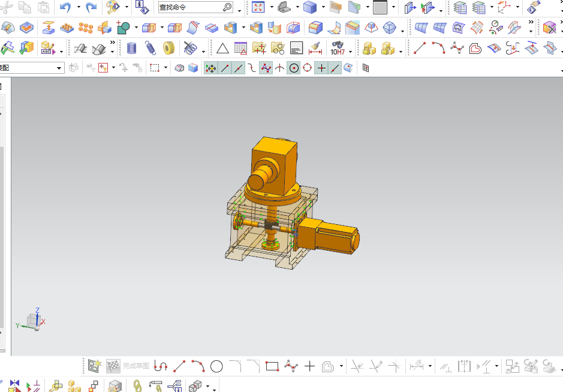Select the studio spline tool

coord(457,48)
